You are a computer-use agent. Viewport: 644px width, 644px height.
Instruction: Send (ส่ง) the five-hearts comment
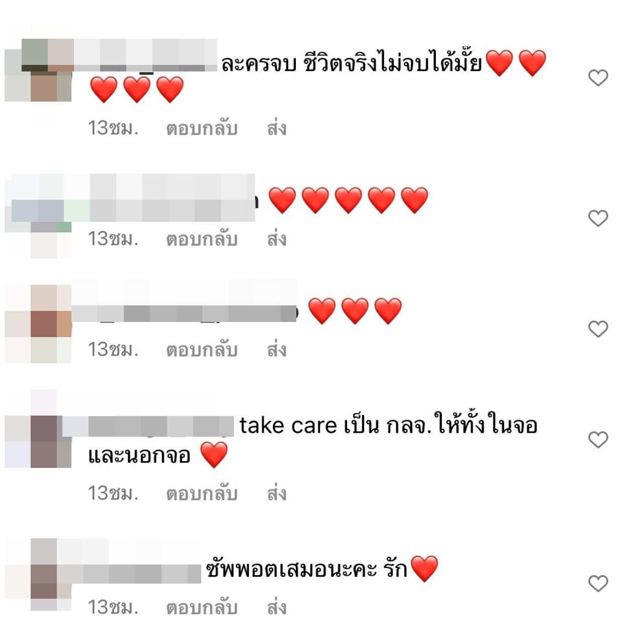[277, 239]
